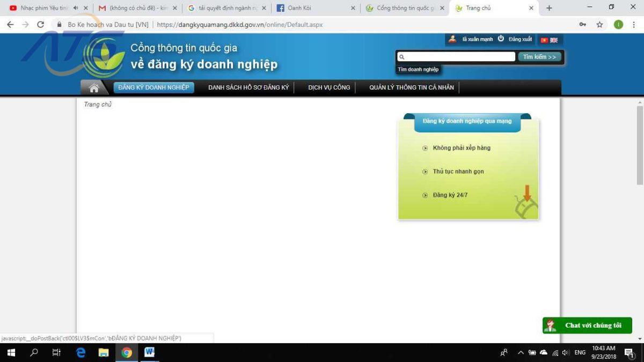
Task: Expand the hidden system tray icons chevron
Action: pyautogui.click(x=520, y=352)
